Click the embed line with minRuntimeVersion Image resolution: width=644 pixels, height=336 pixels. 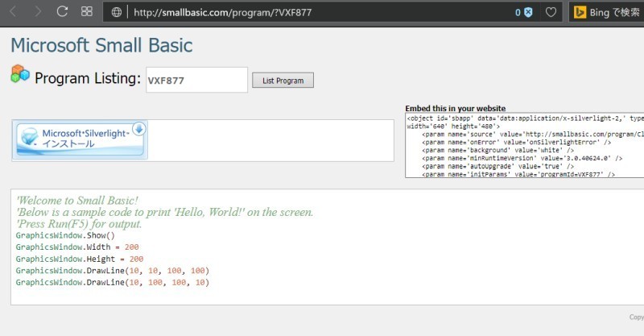point(522,158)
